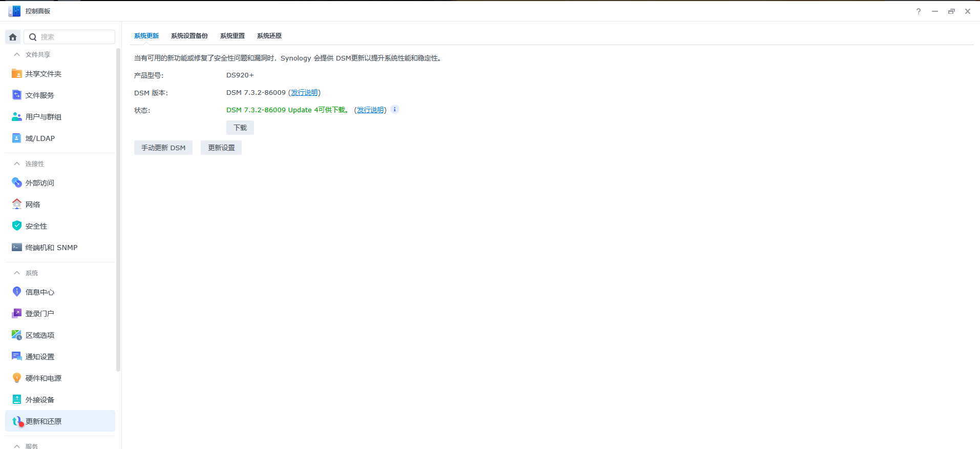Open the help question mark icon
The height and width of the screenshot is (449, 980).
pos(919,11)
